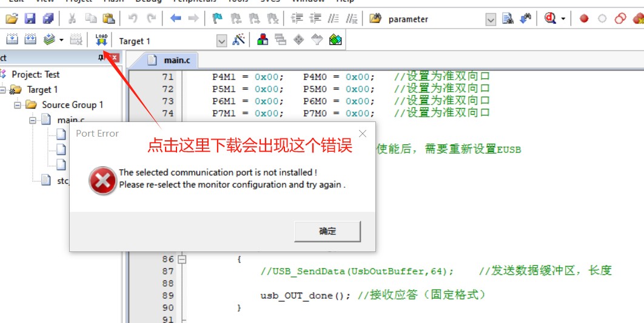Viewport: 644px width, 323px height.
Task: Navigate backwards with the blue left arrow
Action: coord(175,18)
